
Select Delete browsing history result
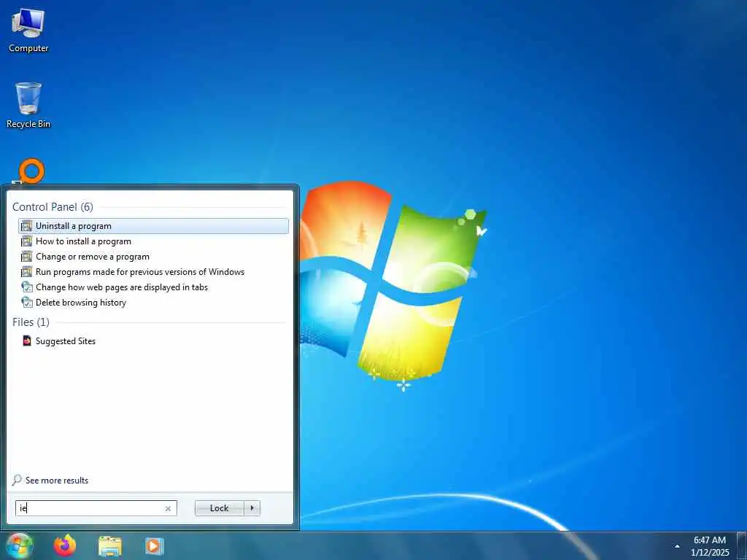pos(153,303)
